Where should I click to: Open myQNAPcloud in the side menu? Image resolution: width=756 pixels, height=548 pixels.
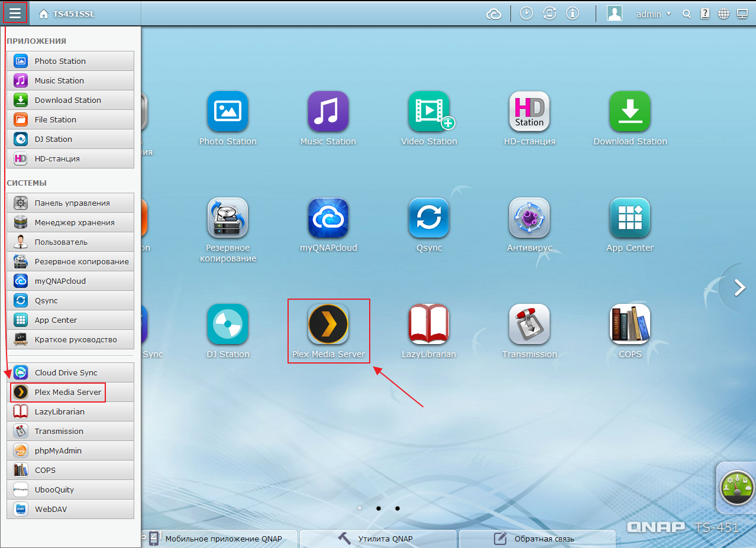70,281
